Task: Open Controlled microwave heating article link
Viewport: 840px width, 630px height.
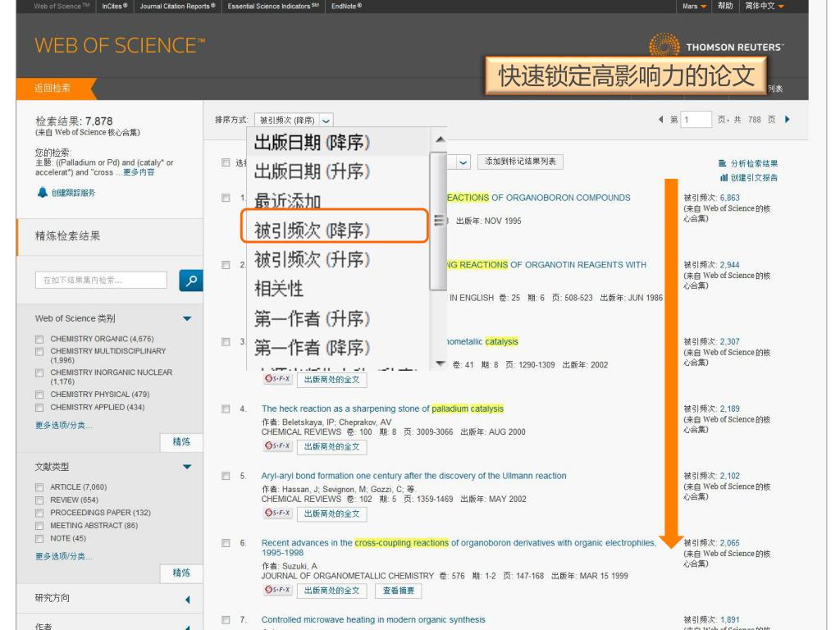Action: [x=373, y=620]
